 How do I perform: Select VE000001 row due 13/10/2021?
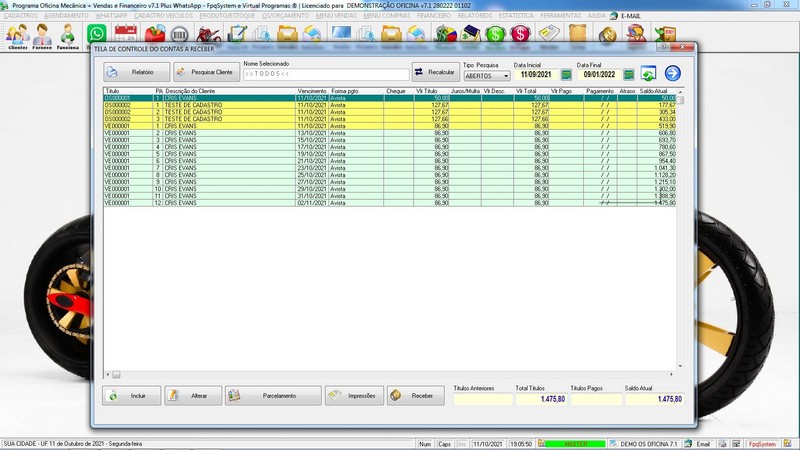390,133
